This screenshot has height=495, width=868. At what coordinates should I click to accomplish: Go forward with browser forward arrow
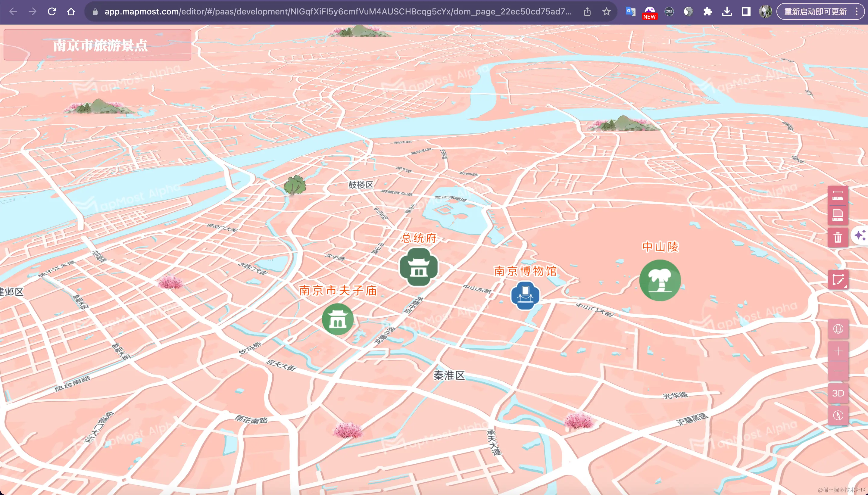(x=33, y=11)
